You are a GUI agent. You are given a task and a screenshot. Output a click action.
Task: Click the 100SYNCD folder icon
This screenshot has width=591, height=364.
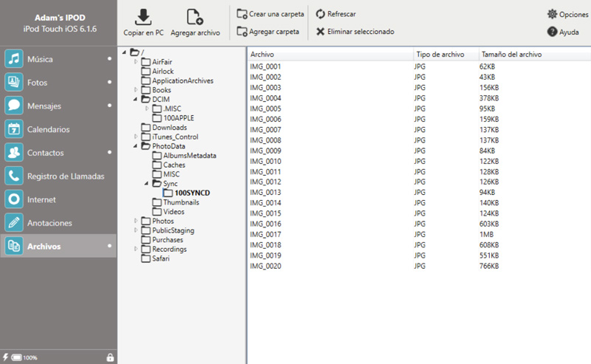168,193
